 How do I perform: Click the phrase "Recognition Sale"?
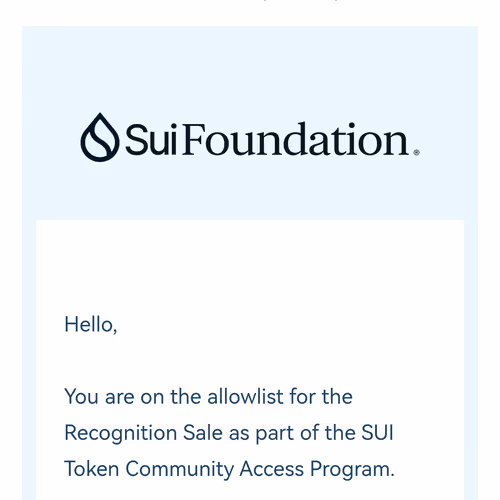click(143, 433)
